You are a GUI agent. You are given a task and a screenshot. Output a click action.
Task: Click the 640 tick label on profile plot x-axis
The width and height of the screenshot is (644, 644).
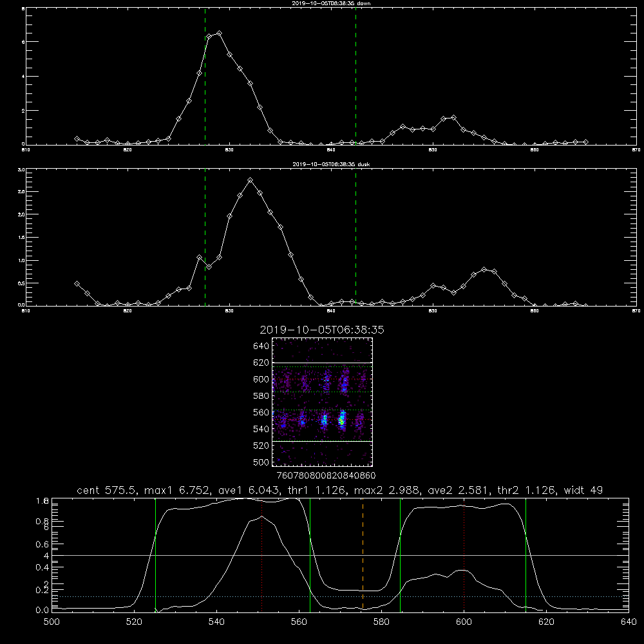click(x=629, y=622)
